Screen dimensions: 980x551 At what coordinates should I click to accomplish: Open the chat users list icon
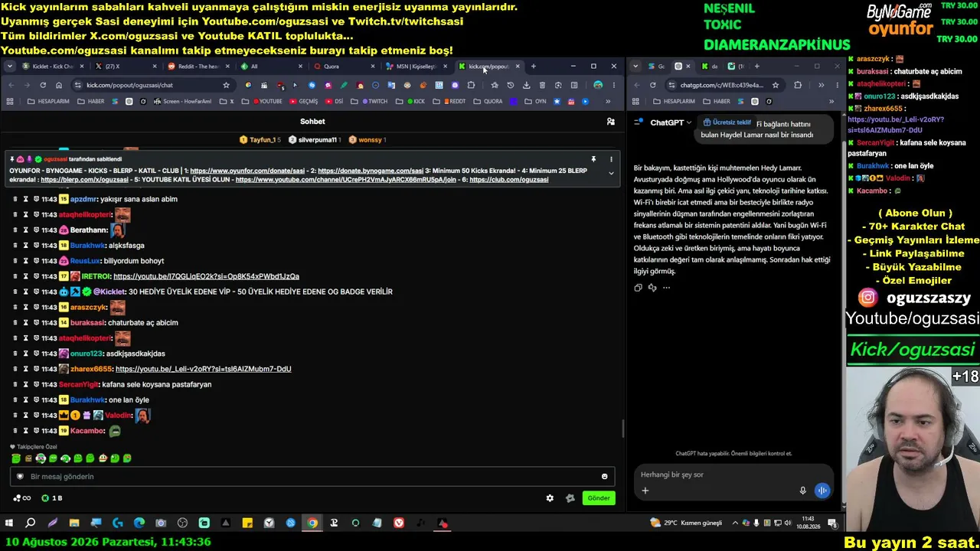(x=610, y=122)
